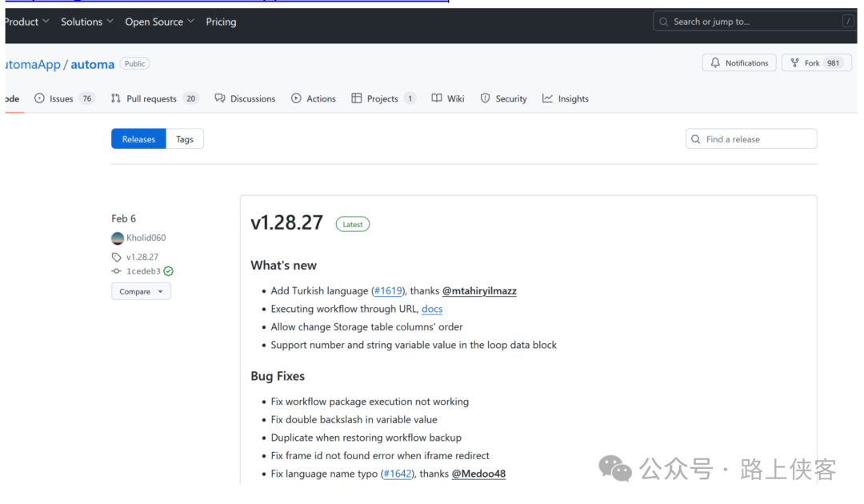Click the Latest badge

coord(353,224)
